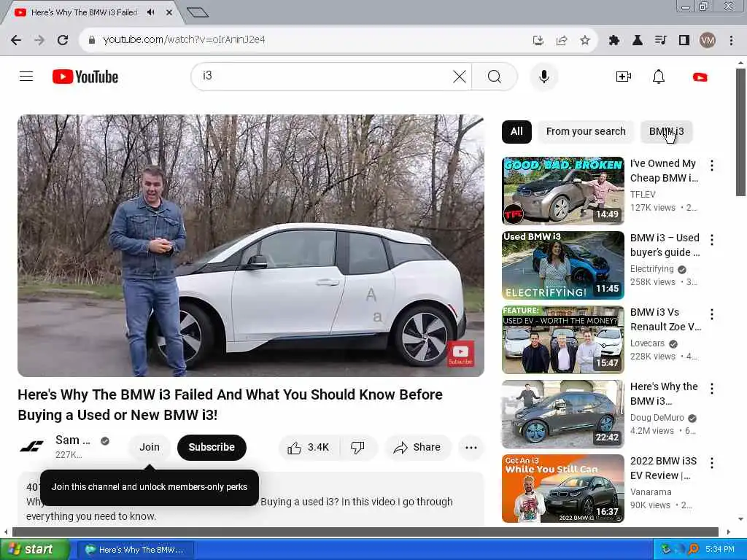Viewport: 747px width, 560px height.
Task: Go to YouTube home via logo
Action: click(x=85, y=77)
